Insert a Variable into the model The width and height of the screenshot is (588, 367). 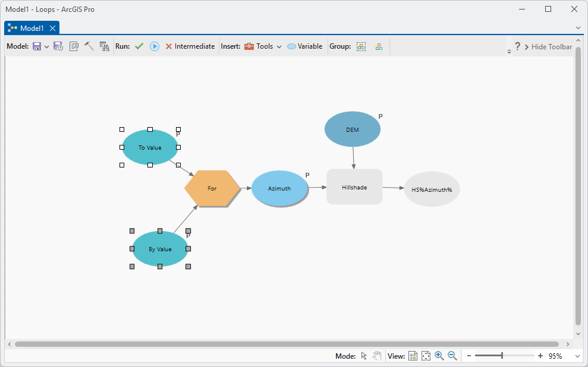305,46
